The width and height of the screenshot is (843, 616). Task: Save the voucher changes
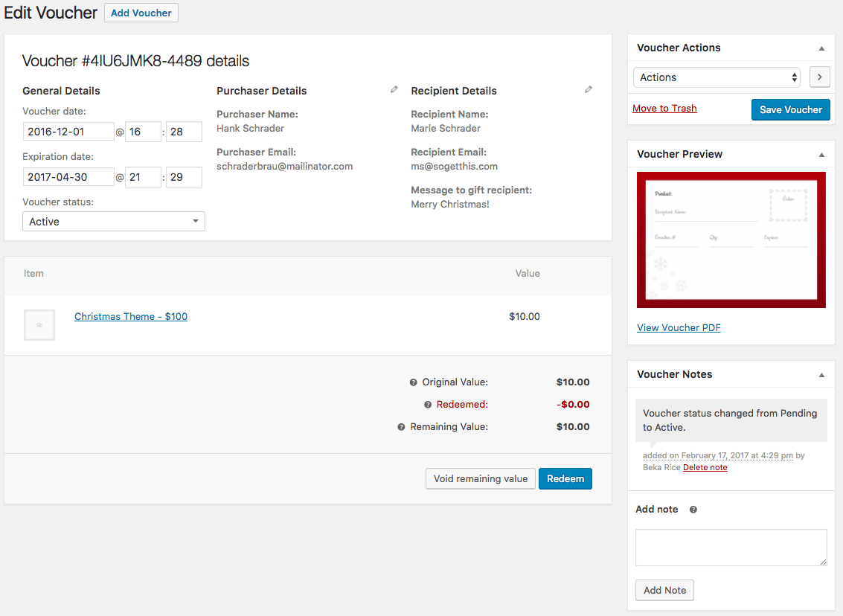point(790,109)
